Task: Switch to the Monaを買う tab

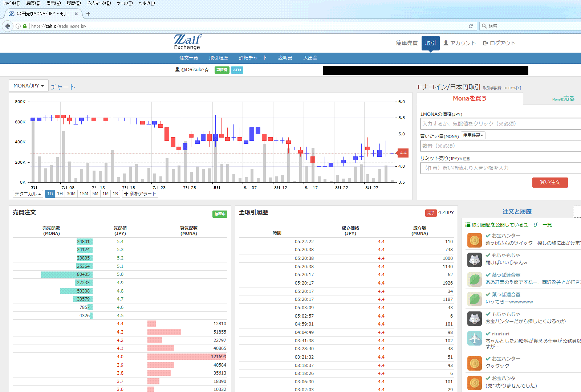Action: (x=470, y=98)
